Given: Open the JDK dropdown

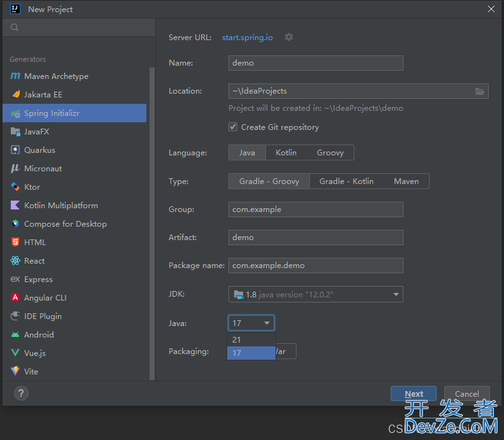Looking at the screenshot, I should [316, 294].
